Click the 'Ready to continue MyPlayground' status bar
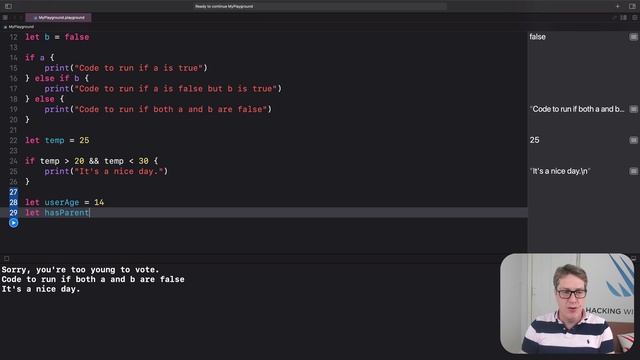640x360 pixels. (320, 6)
